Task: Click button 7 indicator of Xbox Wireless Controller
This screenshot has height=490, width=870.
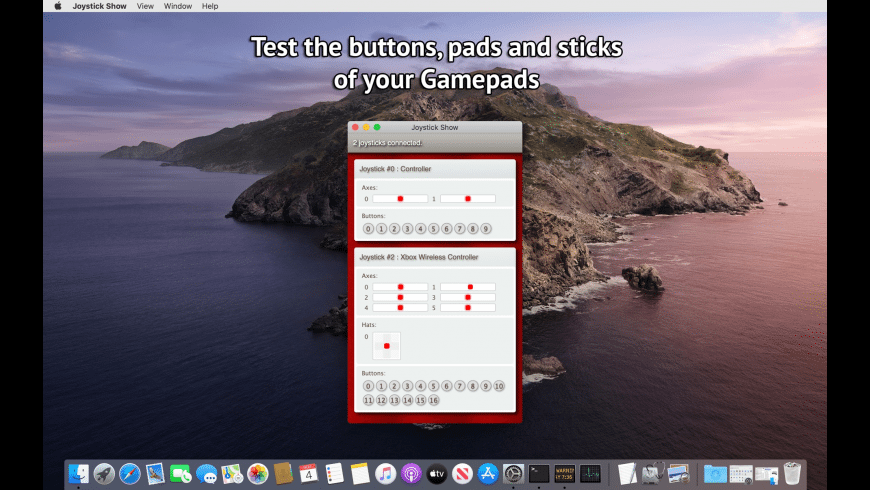Action: click(459, 386)
